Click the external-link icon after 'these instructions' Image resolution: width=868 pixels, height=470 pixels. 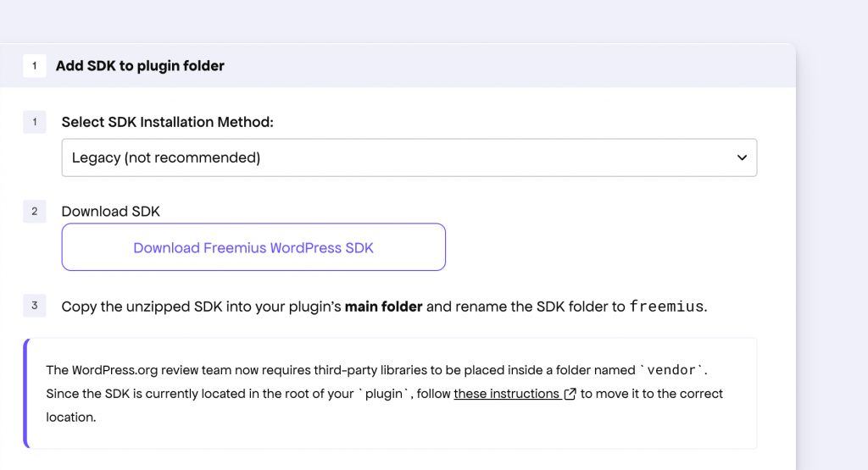coord(570,394)
